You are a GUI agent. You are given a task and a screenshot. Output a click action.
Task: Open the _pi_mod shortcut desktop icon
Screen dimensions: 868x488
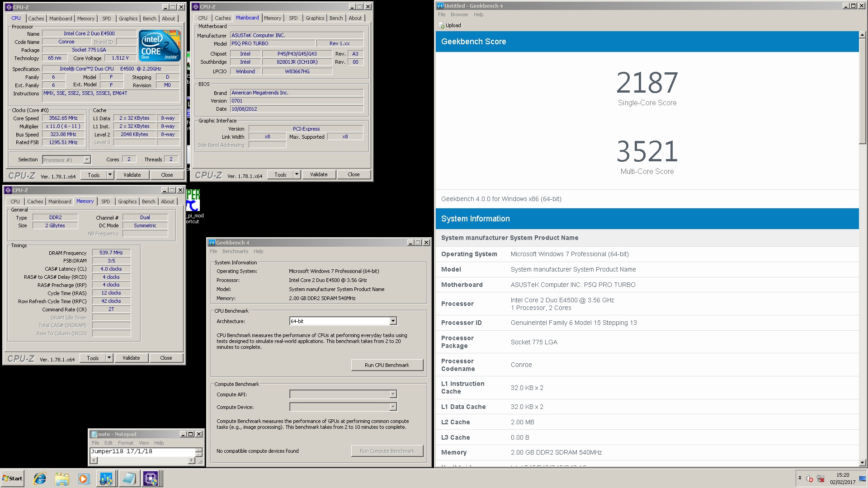pyautogui.click(x=193, y=206)
